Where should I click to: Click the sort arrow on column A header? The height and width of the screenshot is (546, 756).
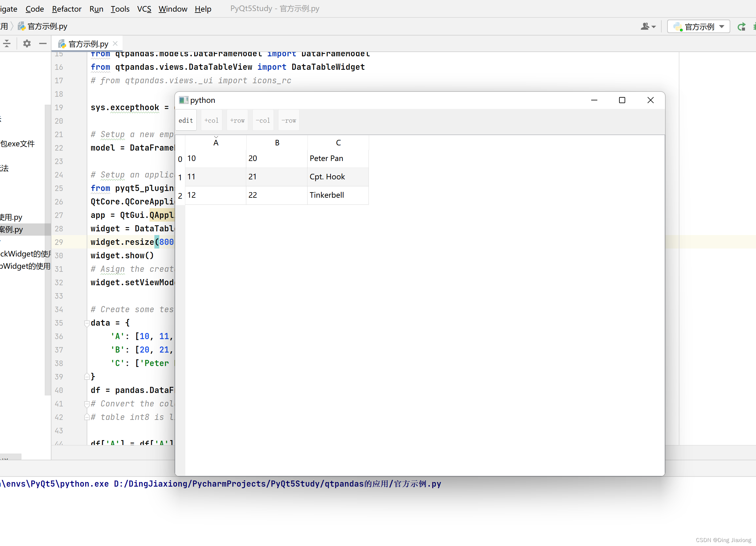tap(216, 136)
